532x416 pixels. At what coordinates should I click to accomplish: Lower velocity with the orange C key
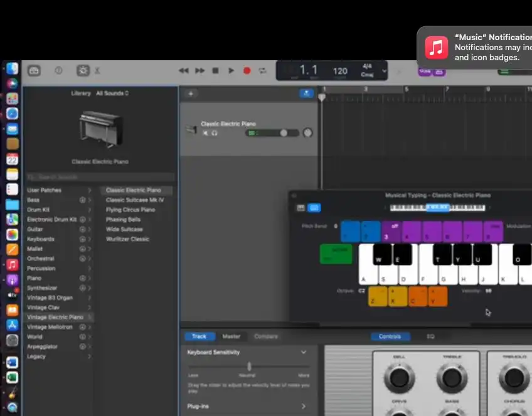click(x=418, y=297)
